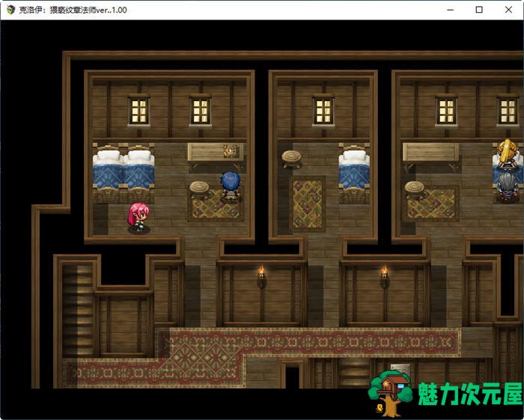Click the left wall torch in the hallway

[261, 277]
